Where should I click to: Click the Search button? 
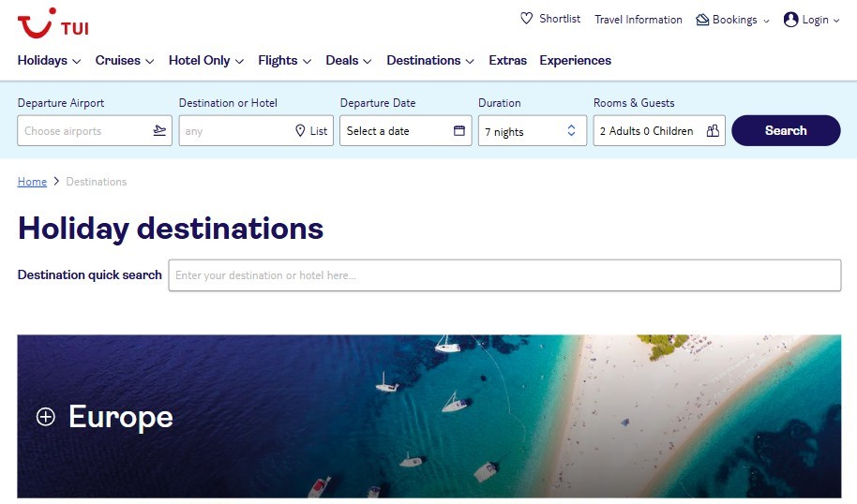(x=786, y=130)
